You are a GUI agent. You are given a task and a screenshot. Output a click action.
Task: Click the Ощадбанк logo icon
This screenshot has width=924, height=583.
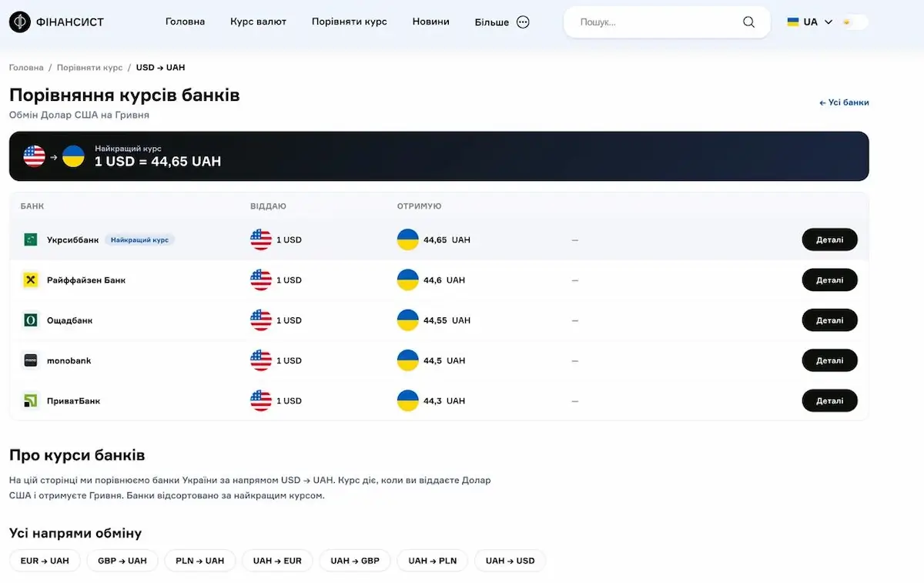click(x=31, y=320)
